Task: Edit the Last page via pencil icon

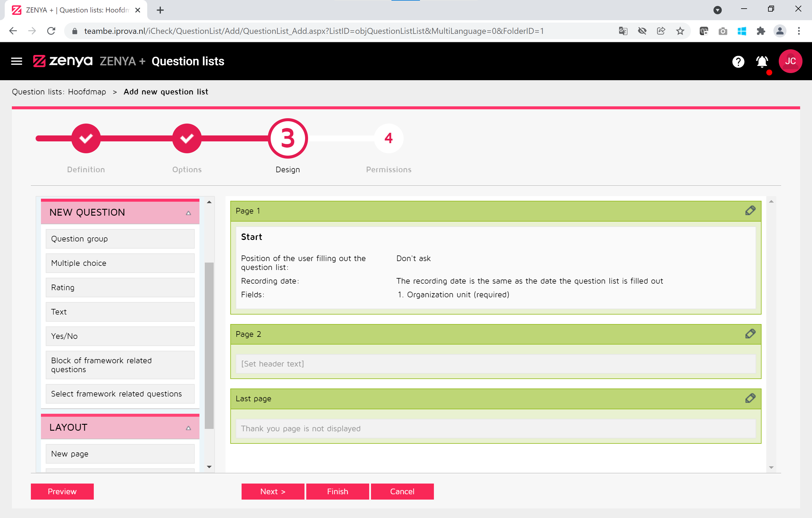Action: [750, 398]
